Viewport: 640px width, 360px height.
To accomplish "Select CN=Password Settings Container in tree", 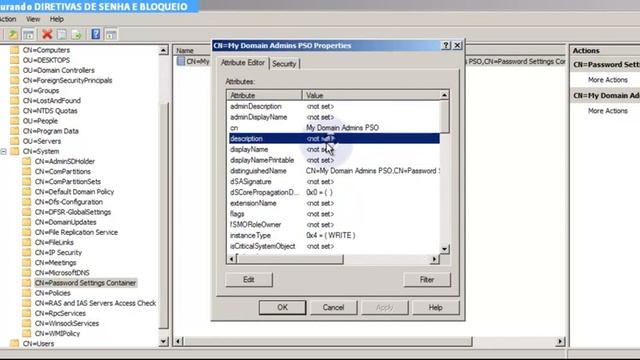I will click(x=85, y=283).
